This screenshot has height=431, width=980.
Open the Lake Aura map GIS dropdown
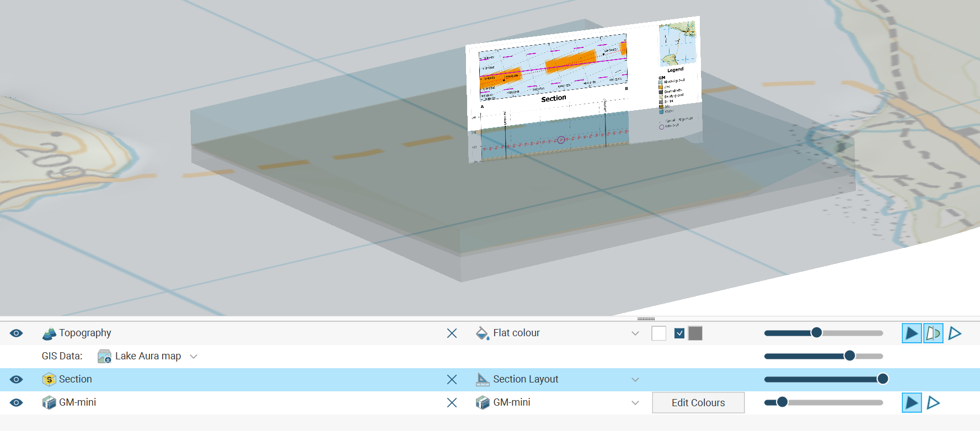194,357
